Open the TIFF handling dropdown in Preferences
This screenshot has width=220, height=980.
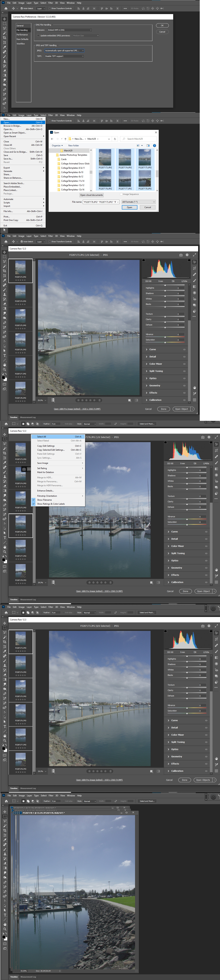tap(64, 56)
